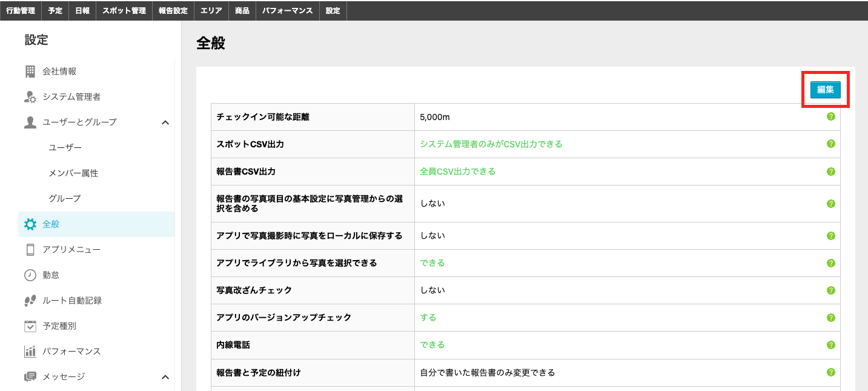Viewport: 868px width, 391px height.
Task: Open the エリア top menu
Action: [x=211, y=11]
